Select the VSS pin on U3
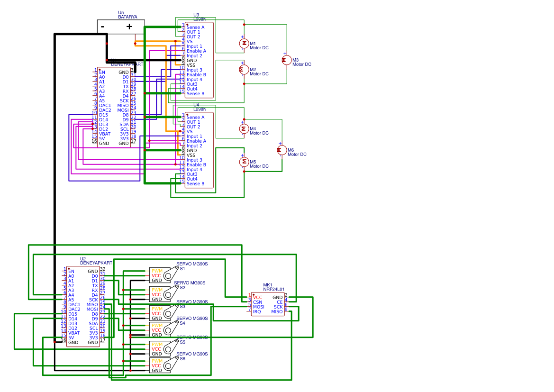This screenshot has height=392, width=554. [x=191, y=65]
